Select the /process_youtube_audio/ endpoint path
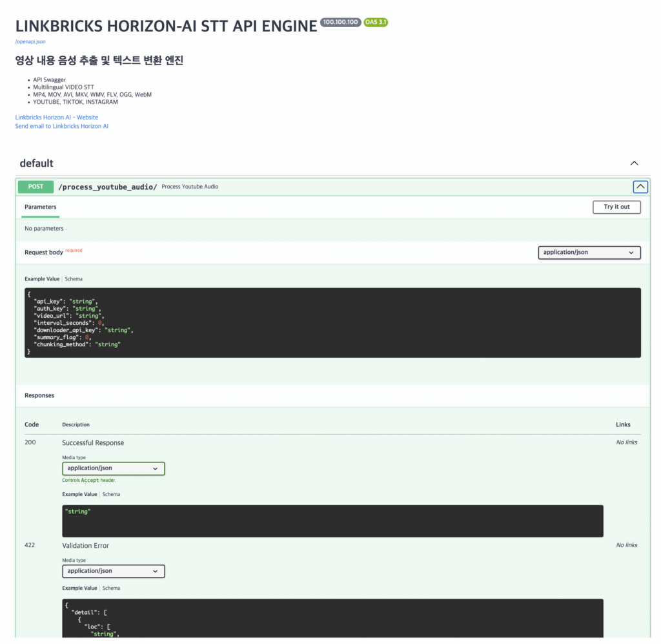 tap(108, 187)
